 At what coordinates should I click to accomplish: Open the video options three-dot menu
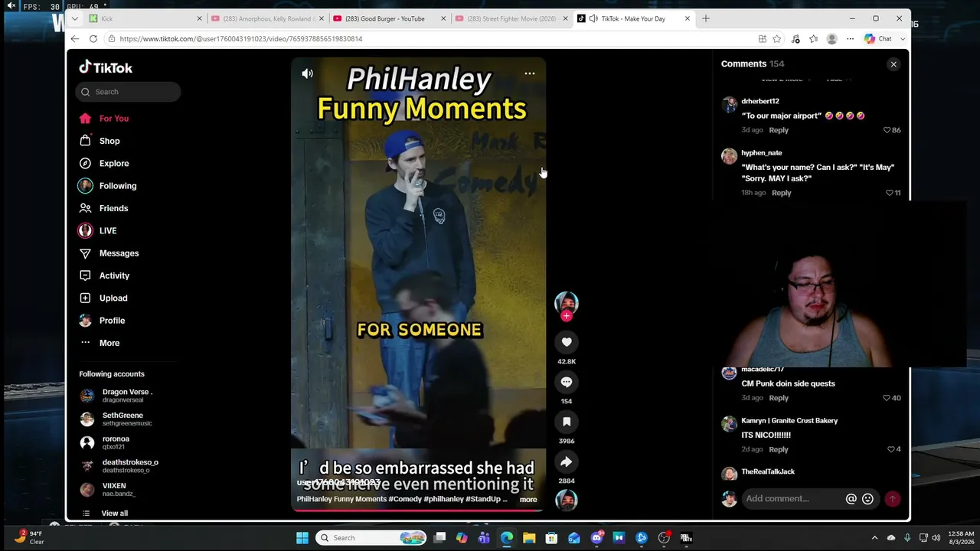point(529,73)
